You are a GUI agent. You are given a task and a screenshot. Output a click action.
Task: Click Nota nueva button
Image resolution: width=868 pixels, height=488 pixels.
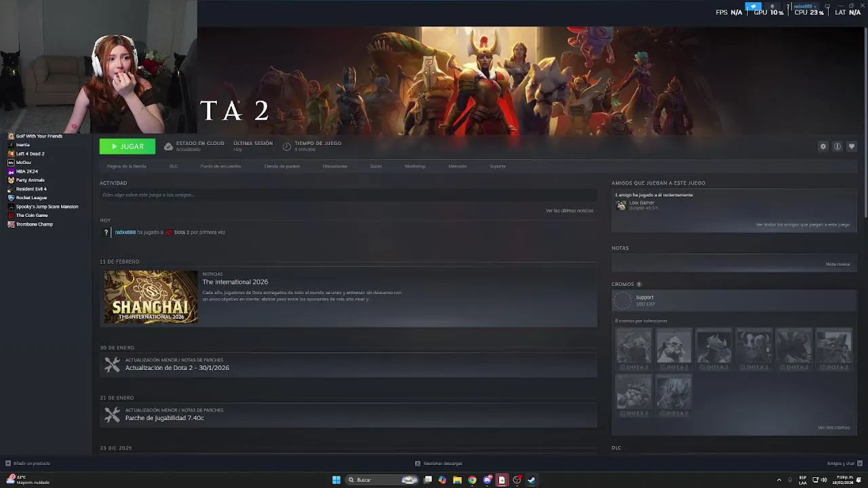pyautogui.click(x=837, y=264)
